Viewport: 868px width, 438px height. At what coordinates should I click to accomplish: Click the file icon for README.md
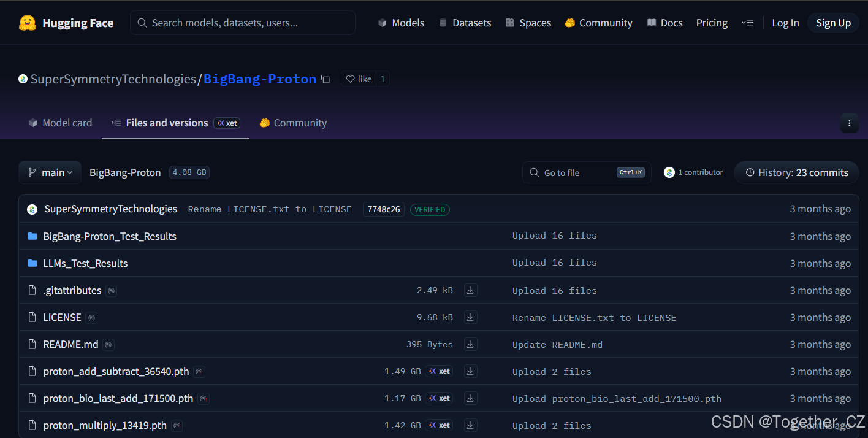point(32,344)
